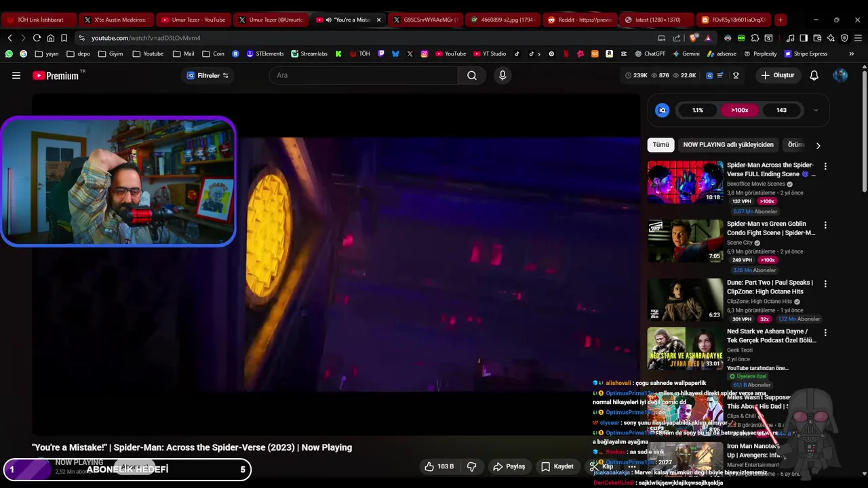
Task: Switch to latest (1280×1370) tab
Action: point(657,20)
